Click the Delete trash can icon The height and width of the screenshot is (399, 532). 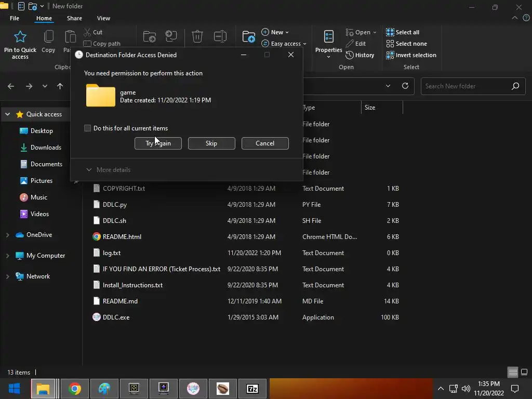[x=197, y=36]
